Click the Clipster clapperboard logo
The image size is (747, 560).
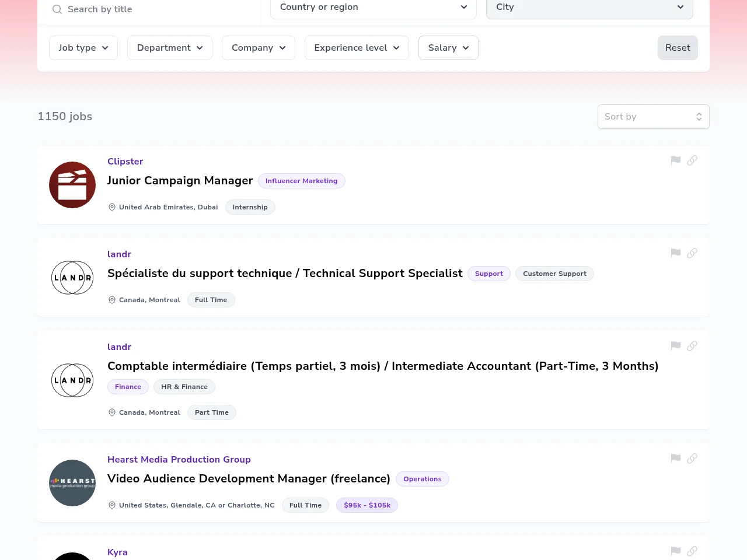pyautogui.click(x=72, y=185)
